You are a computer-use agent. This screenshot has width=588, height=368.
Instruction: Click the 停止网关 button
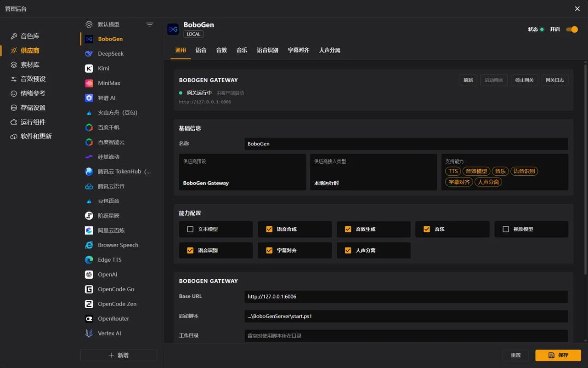click(524, 80)
